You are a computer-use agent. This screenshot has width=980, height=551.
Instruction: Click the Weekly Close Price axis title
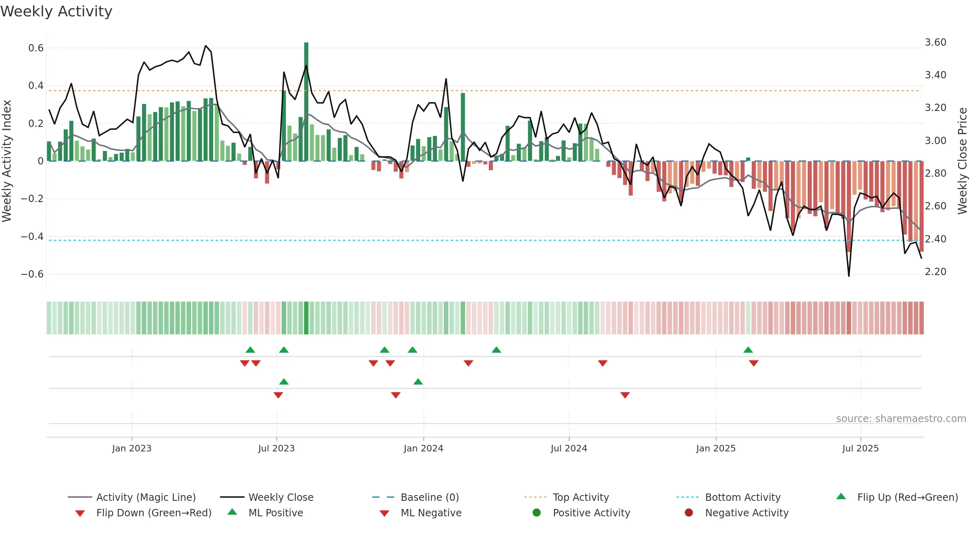[x=962, y=161]
